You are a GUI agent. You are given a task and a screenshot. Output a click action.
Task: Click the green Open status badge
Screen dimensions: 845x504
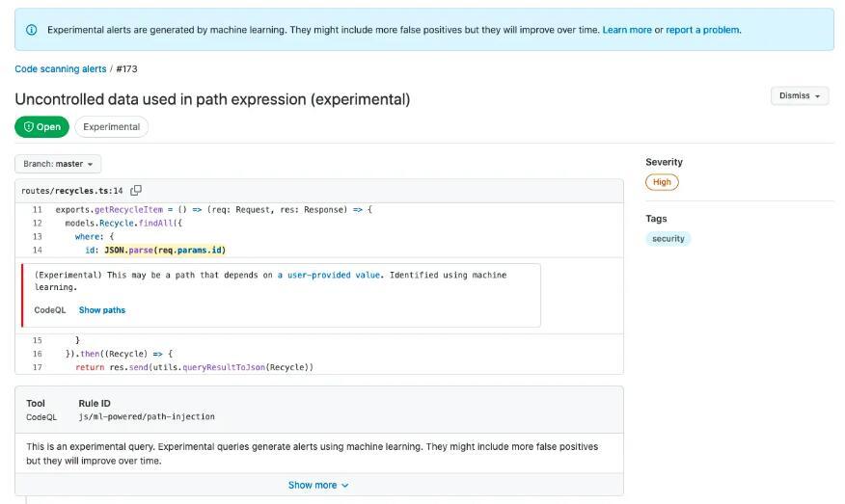pyautogui.click(x=42, y=127)
